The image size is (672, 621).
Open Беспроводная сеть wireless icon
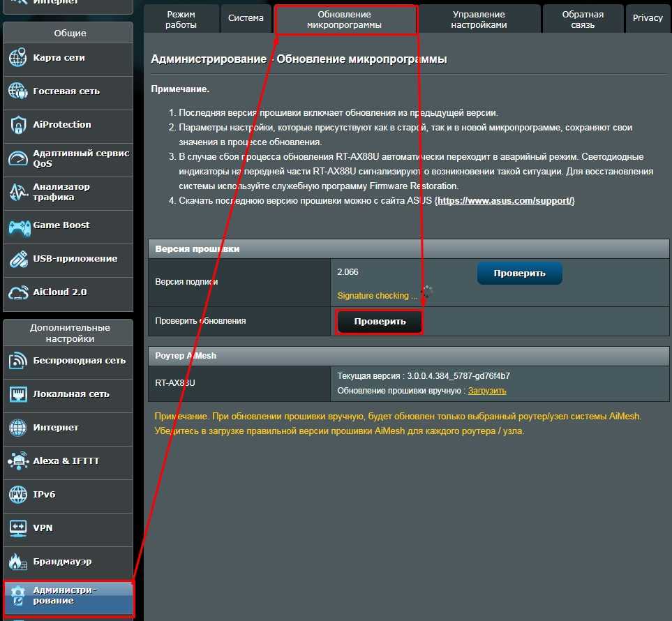(17, 361)
